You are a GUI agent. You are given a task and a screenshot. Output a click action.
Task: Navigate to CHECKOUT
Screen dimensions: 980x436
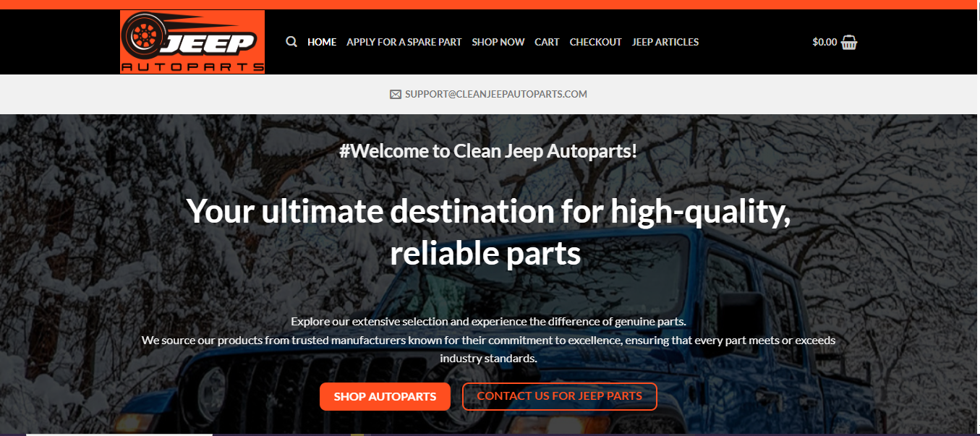[595, 42]
